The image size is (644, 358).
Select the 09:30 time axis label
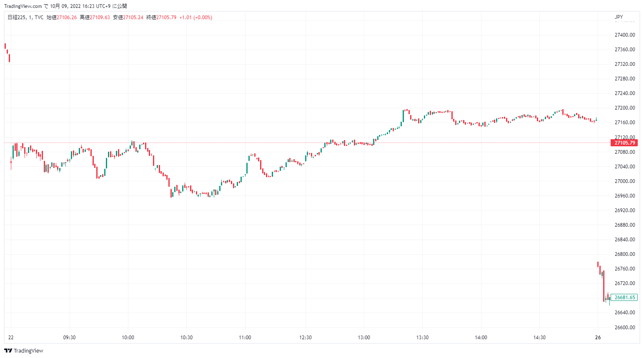click(69, 338)
